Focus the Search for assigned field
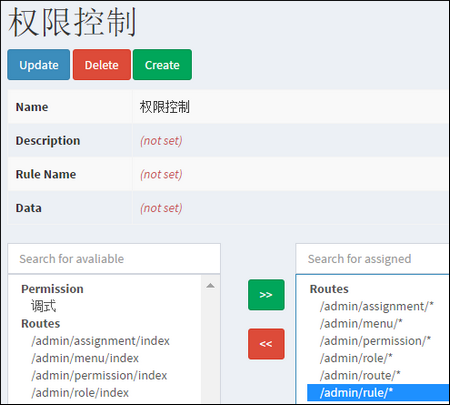Viewport: 450px width, 405px height. point(373,259)
